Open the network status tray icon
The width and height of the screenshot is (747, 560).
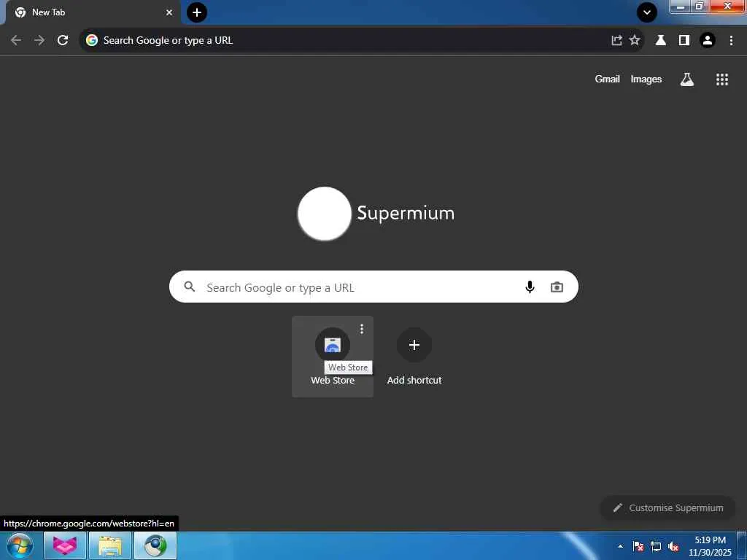pos(656,546)
